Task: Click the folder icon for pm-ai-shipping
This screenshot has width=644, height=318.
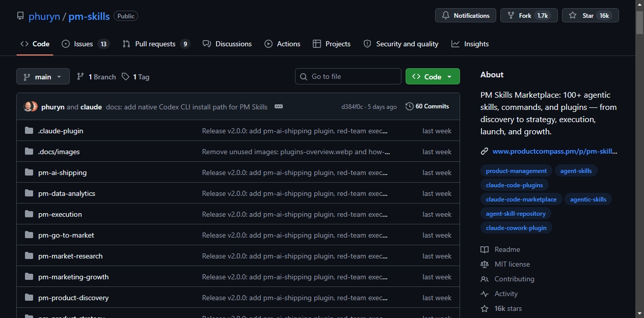Action: [x=29, y=172]
